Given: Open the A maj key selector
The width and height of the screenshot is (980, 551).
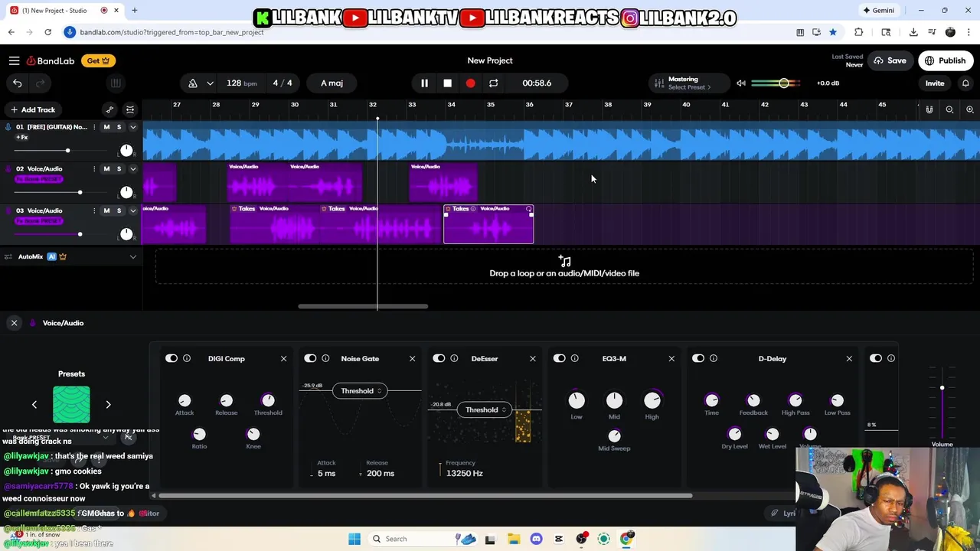Looking at the screenshot, I should 332,83.
